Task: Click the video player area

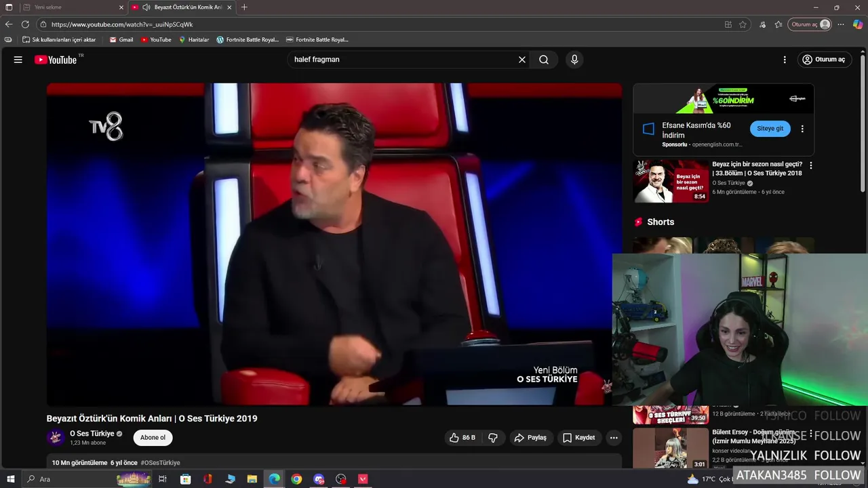Action: 334,244
